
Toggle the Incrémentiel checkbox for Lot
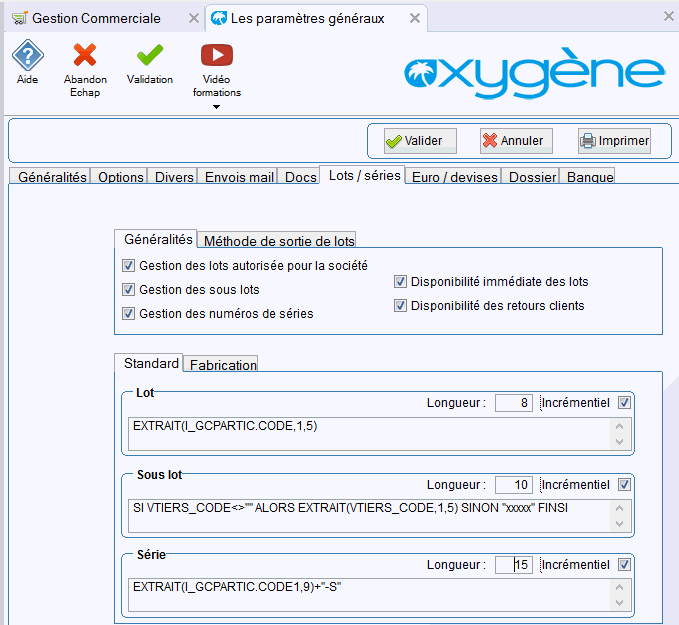coord(625,402)
